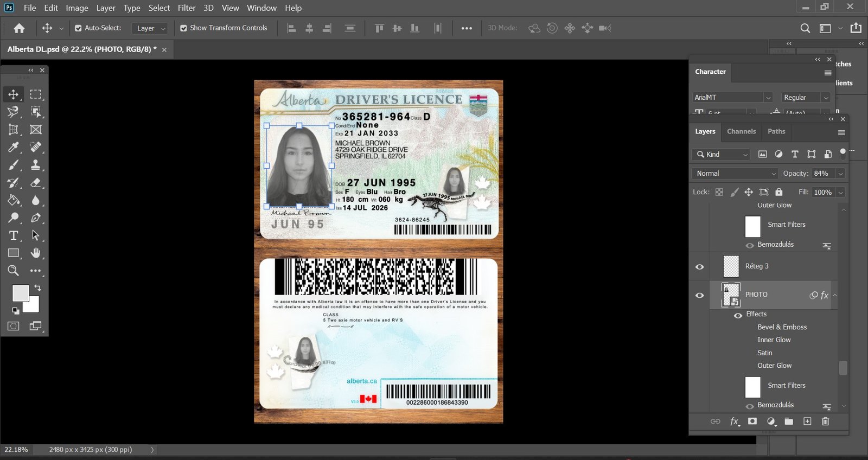The height and width of the screenshot is (460, 868).
Task: Activate the Eraser tool
Action: tap(36, 183)
